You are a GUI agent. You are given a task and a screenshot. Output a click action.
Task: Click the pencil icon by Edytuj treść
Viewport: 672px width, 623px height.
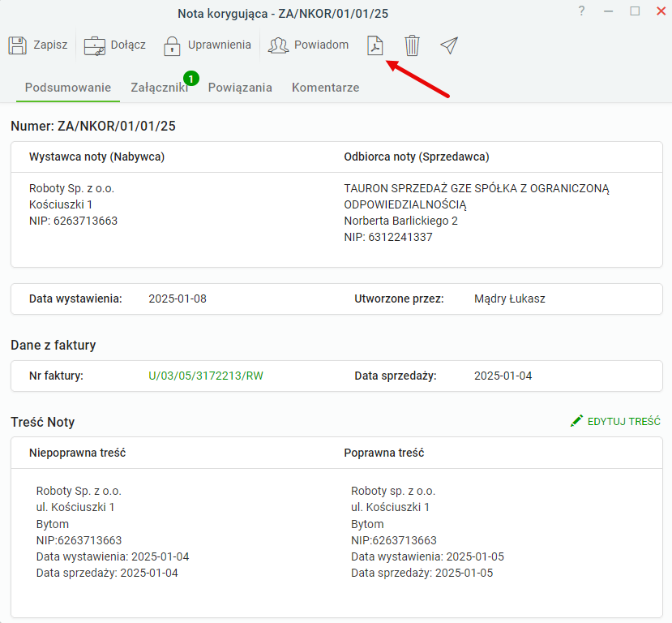pyautogui.click(x=577, y=421)
